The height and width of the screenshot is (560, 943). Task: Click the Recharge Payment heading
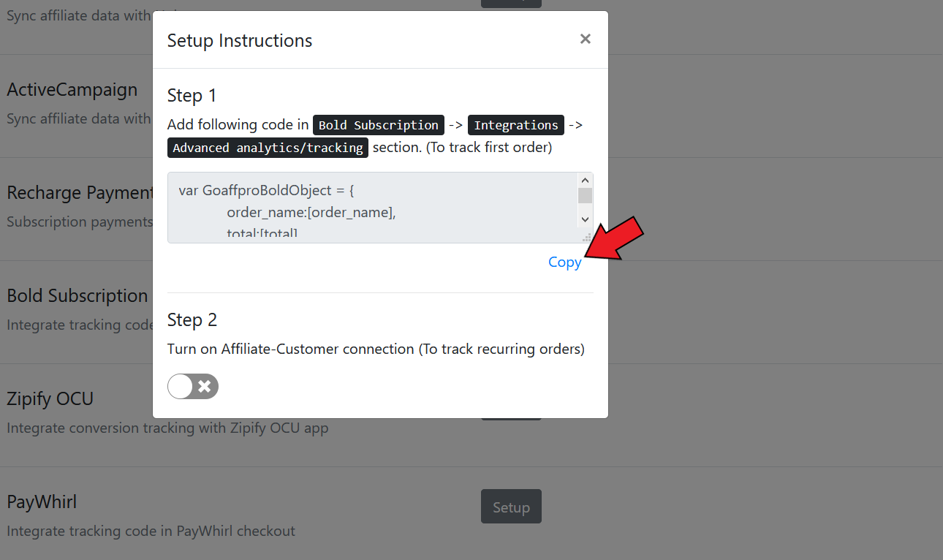[80, 193]
